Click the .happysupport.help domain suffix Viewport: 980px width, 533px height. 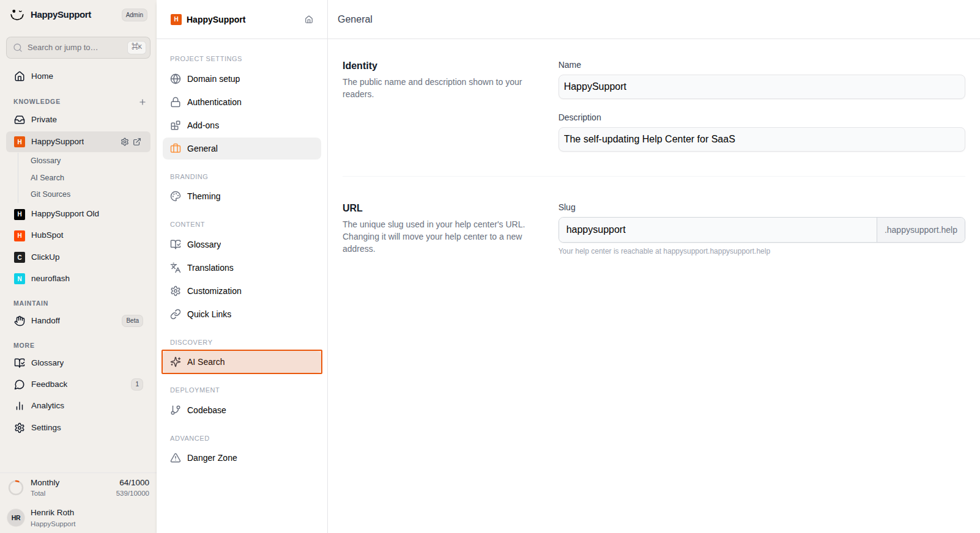pos(921,230)
